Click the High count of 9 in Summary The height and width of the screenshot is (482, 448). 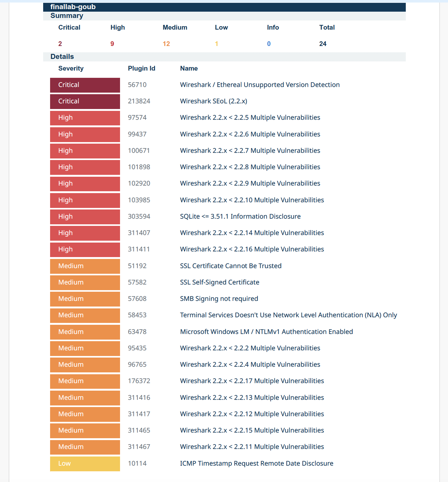[112, 44]
